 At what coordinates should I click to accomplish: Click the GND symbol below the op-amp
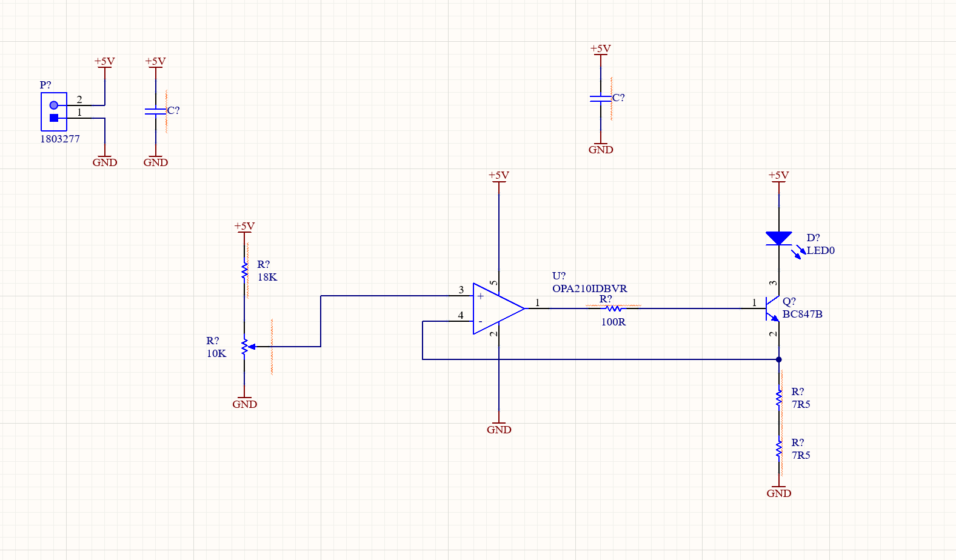pyautogui.click(x=499, y=428)
